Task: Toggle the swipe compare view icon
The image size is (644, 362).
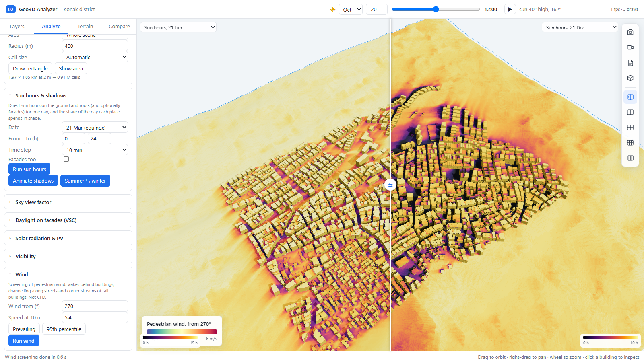Action: [x=630, y=97]
